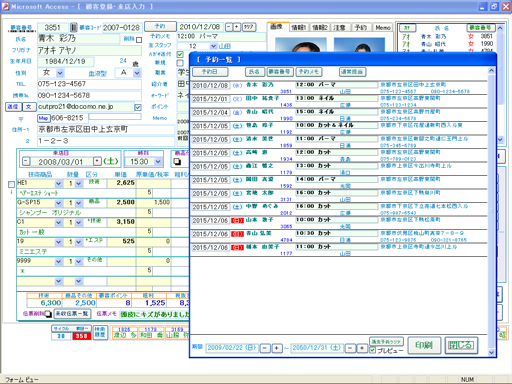
Task: Open the Map button next to postal code
Action: [x=43, y=118]
